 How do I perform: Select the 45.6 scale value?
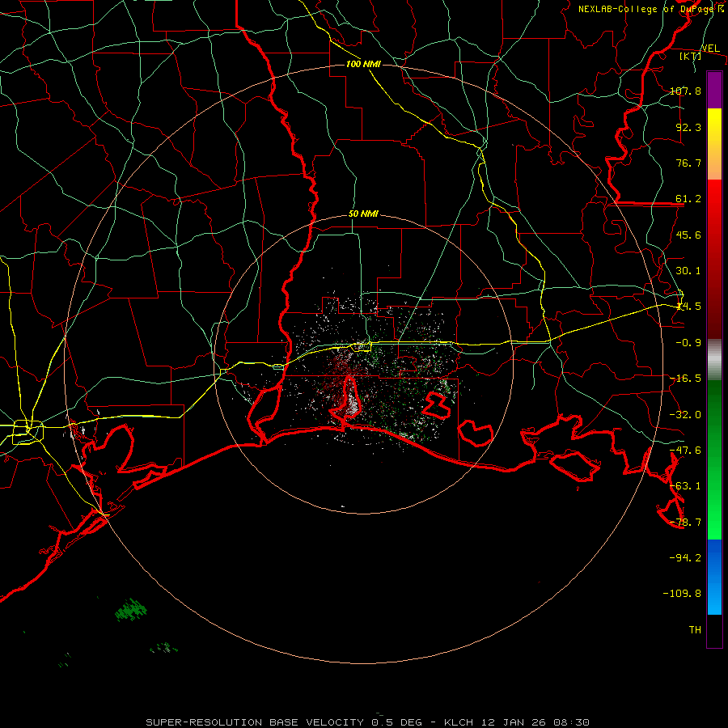(x=688, y=235)
